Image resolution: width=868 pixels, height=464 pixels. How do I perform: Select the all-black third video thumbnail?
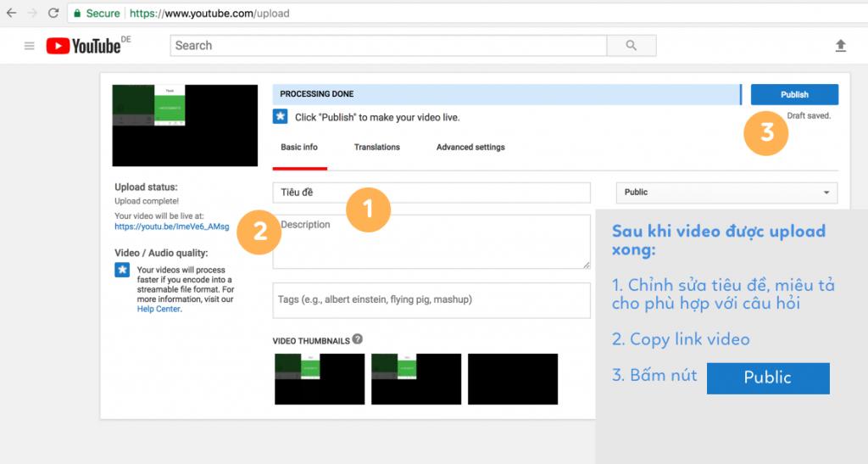513,379
